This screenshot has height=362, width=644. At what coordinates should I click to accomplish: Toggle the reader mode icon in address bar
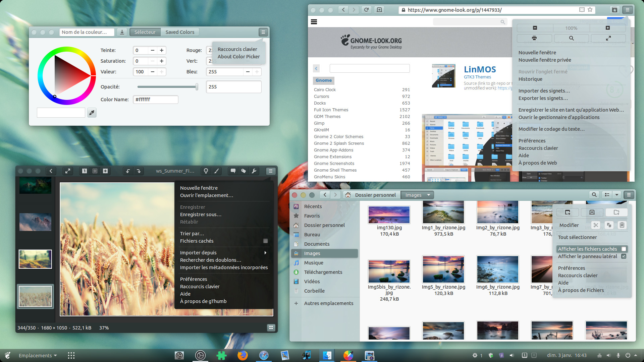coord(582,10)
